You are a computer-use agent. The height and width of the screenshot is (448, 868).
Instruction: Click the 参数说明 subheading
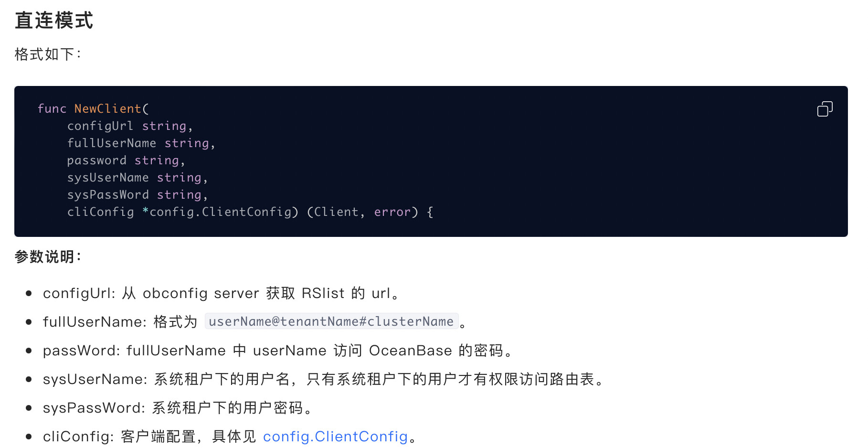pos(48,257)
